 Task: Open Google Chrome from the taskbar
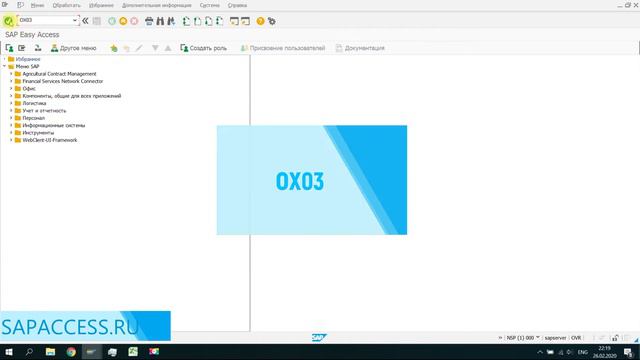[x=71, y=352]
